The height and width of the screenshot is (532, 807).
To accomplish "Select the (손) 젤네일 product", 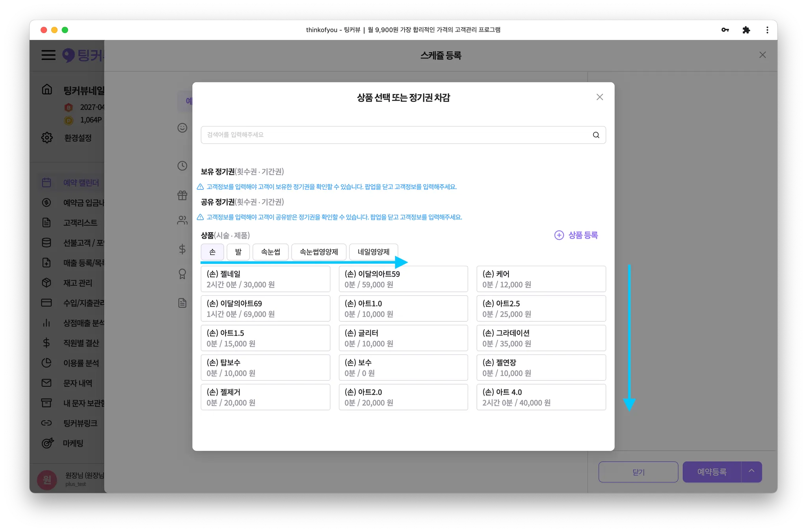I will (x=265, y=279).
